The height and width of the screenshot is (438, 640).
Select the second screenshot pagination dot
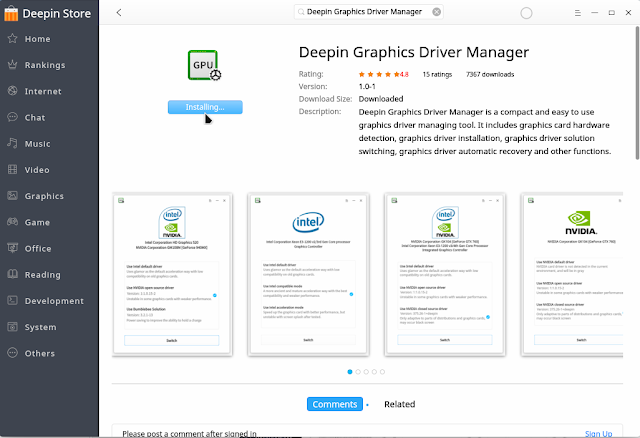(358, 371)
